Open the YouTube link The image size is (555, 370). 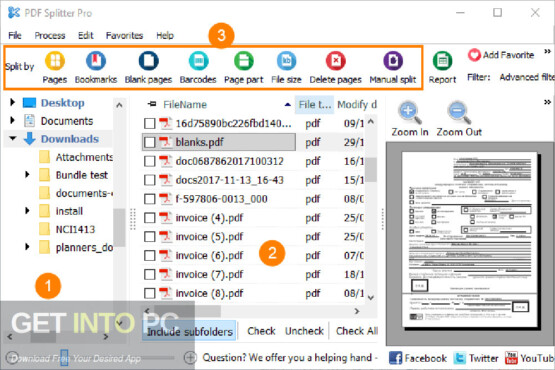click(530, 358)
